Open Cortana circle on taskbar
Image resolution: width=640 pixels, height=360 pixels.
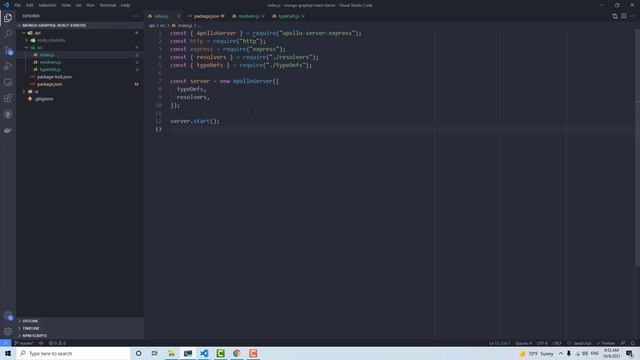138,353
